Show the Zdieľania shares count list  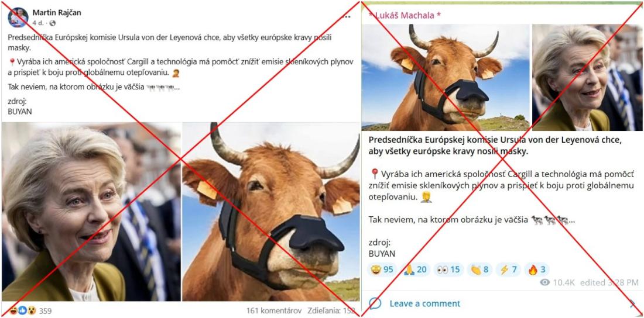pos(331,310)
